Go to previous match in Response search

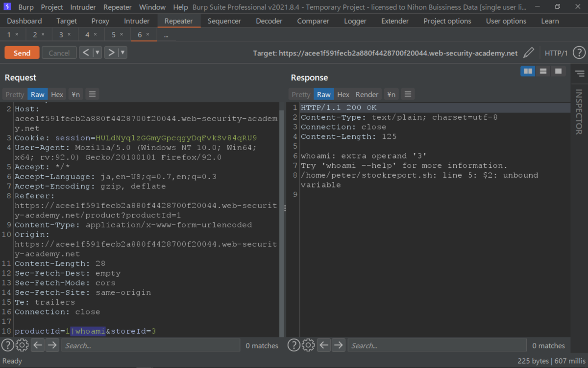(x=324, y=345)
